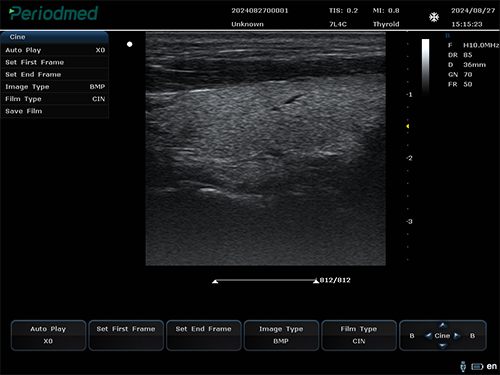
Task: Switch input language indicator 'en'
Action: click(492, 366)
